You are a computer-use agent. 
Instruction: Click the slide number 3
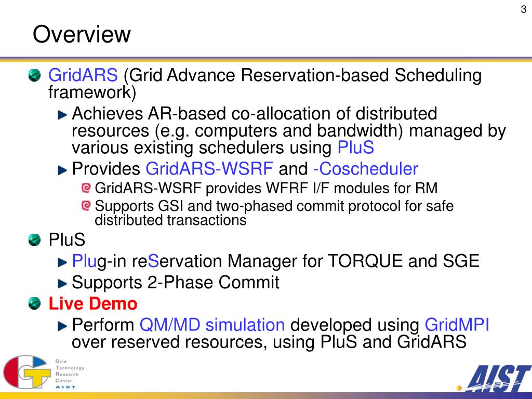click(524, 9)
